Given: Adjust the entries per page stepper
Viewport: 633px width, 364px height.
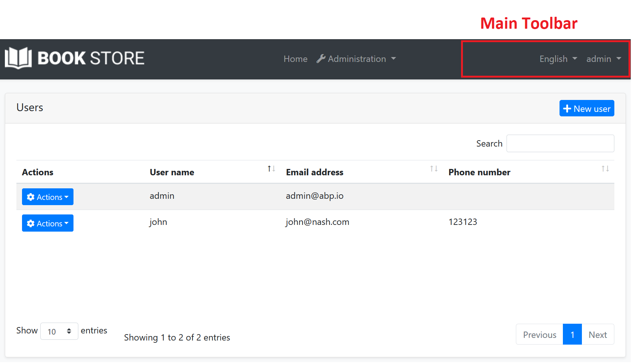Looking at the screenshot, I should [69, 331].
